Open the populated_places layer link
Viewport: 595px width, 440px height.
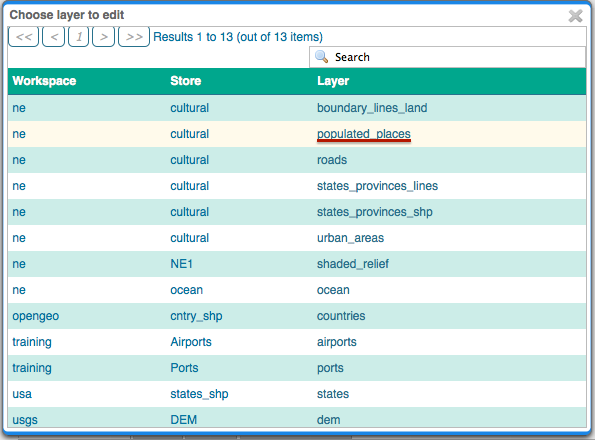pyautogui.click(x=364, y=134)
